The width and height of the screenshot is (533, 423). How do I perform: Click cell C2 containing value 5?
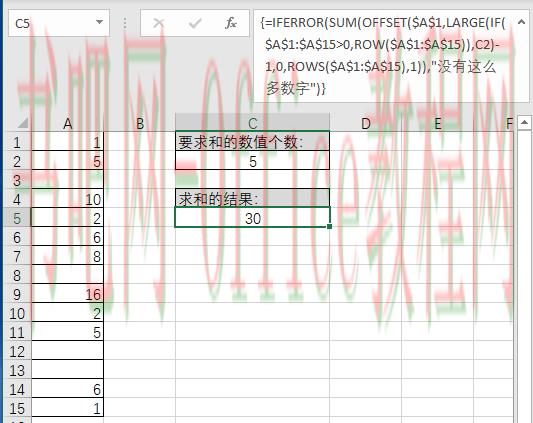click(252, 161)
